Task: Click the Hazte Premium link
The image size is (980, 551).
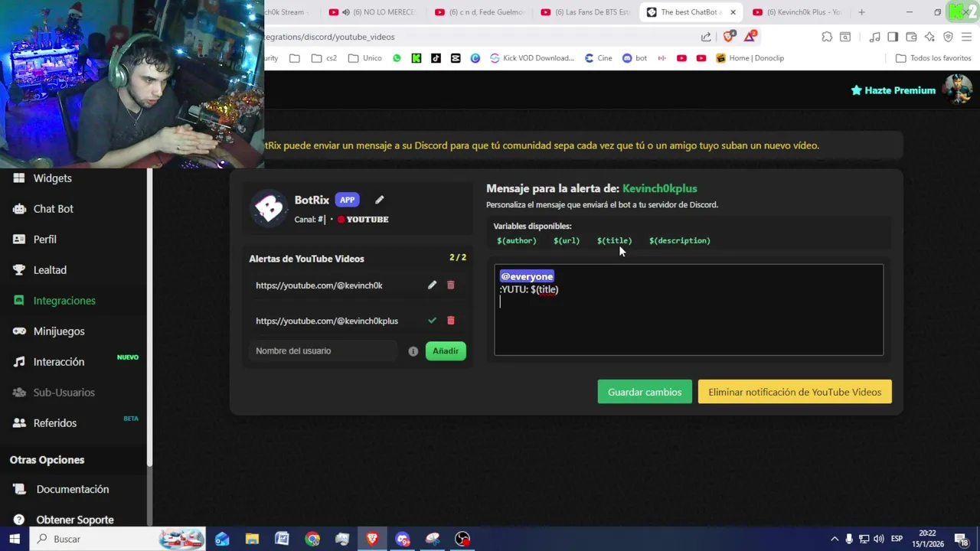Action: (x=893, y=90)
